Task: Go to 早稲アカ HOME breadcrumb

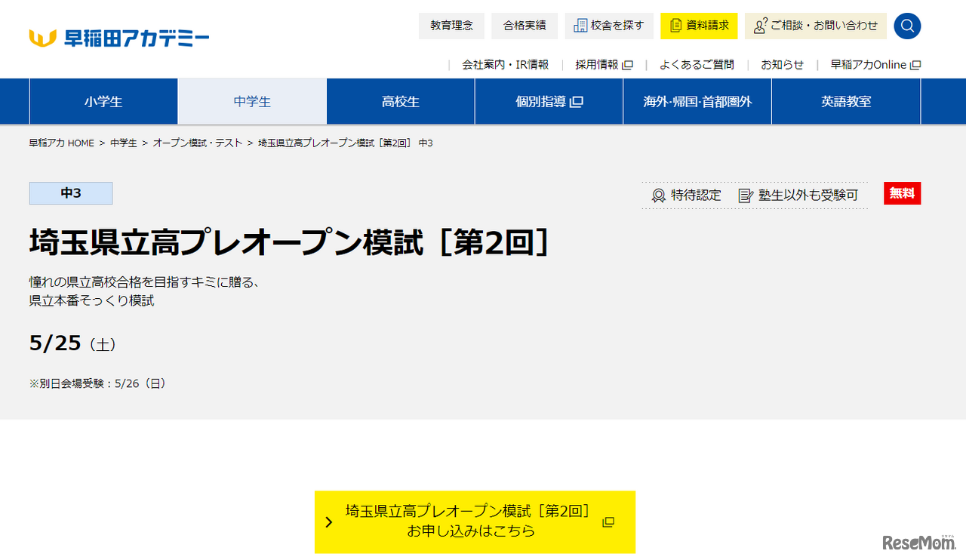Action: coord(62,143)
